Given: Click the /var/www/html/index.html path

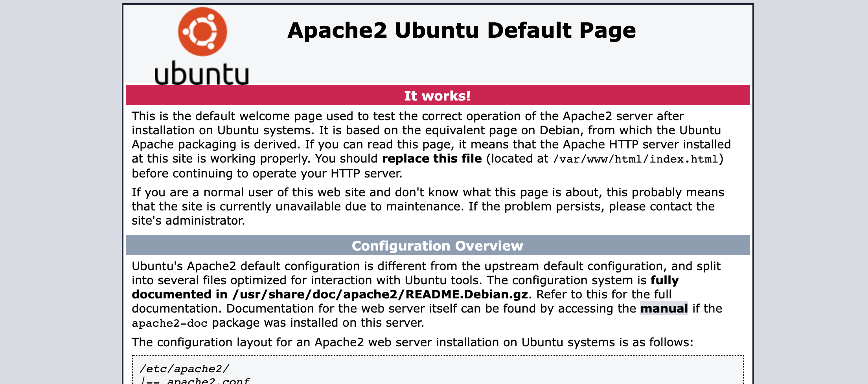Looking at the screenshot, I should [x=636, y=159].
